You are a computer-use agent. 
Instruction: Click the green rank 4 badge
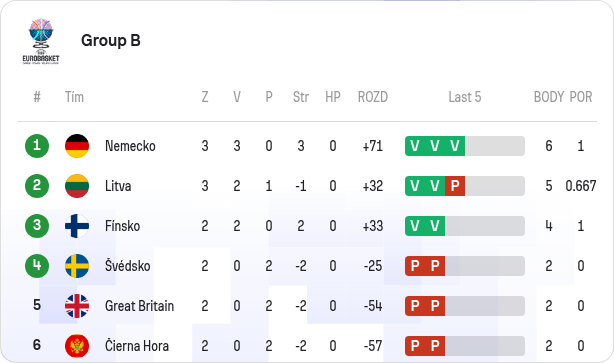coord(37,266)
